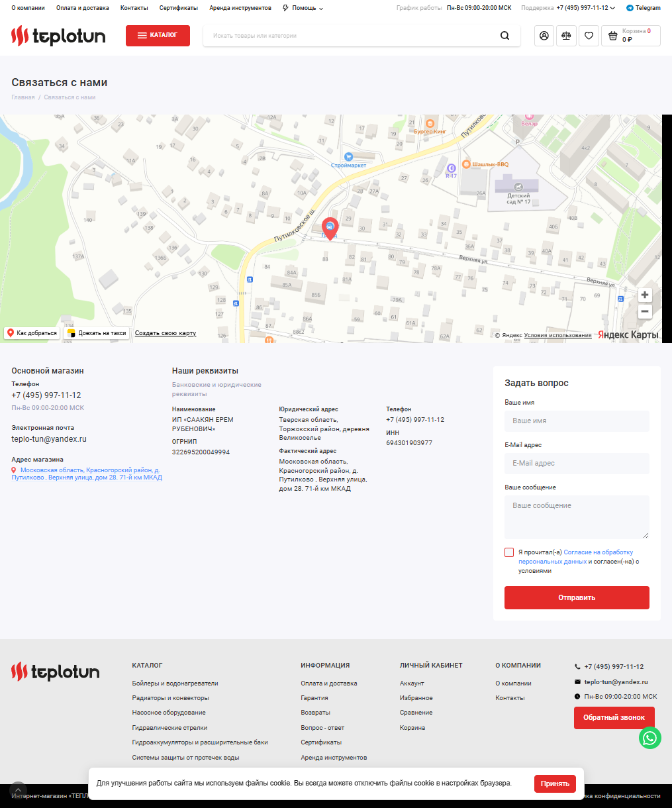Focus the Ваше сообщение text area
Viewport: 672px width, 808px height.
coord(577,517)
